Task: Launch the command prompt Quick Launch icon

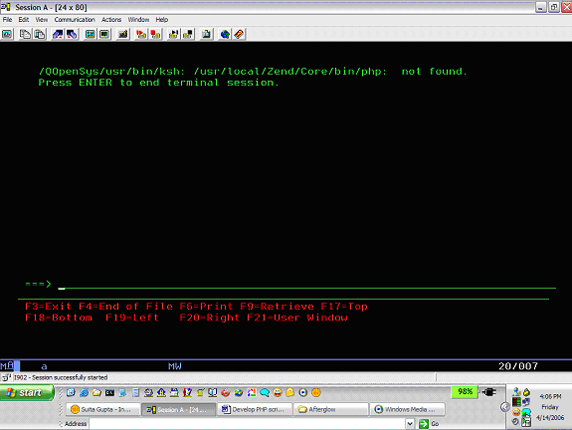Action: point(109,392)
